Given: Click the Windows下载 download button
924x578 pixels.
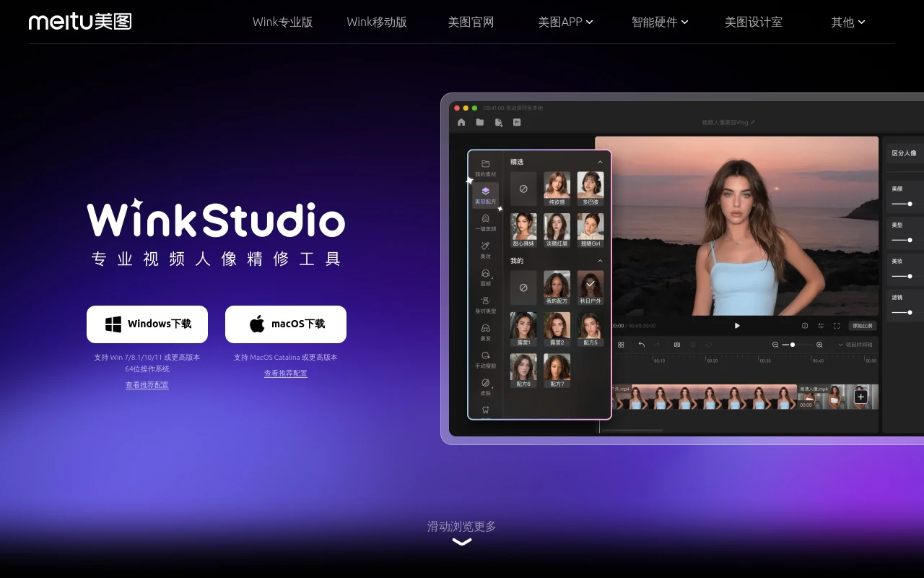Looking at the screenshot, I should coord(147,324).
